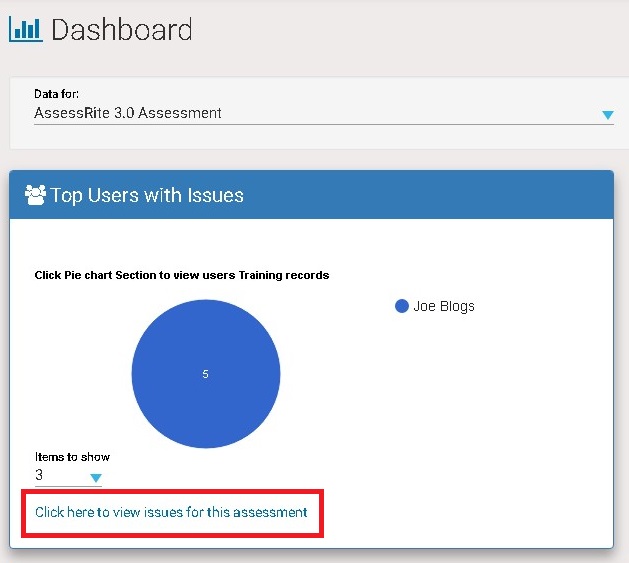Expand the Items to show dropdown arrow
Screen dimensions: 629x563
click(x=95, y=478)
